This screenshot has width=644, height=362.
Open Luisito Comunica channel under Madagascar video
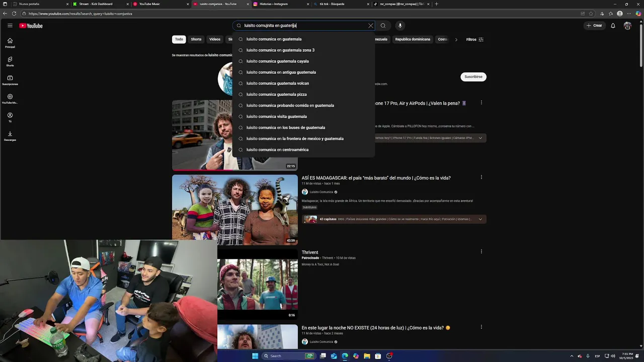[x=321, y=192]
